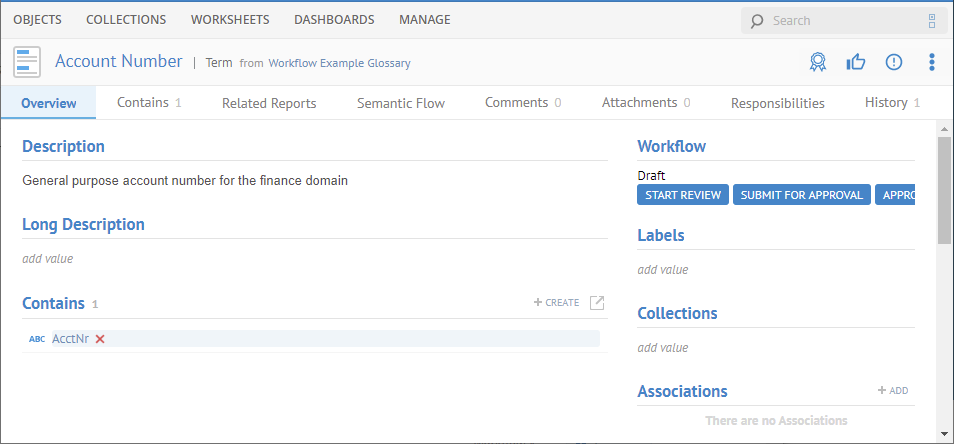Open the DASHBOARDS menu

pos(334,19)
